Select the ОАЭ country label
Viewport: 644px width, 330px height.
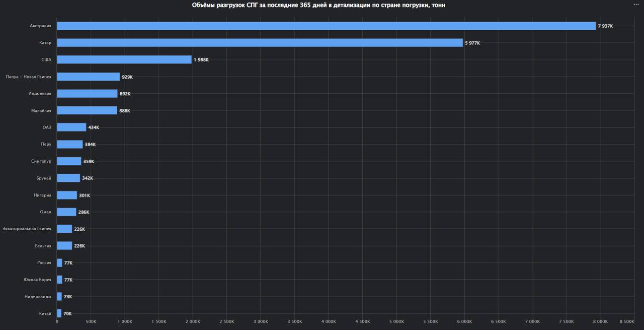47,127
